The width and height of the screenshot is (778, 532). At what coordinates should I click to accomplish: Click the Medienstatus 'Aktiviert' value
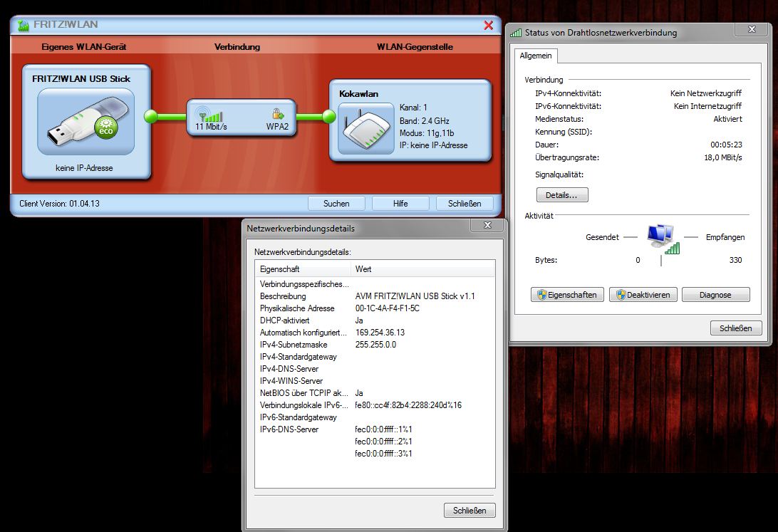coord(728,119)
